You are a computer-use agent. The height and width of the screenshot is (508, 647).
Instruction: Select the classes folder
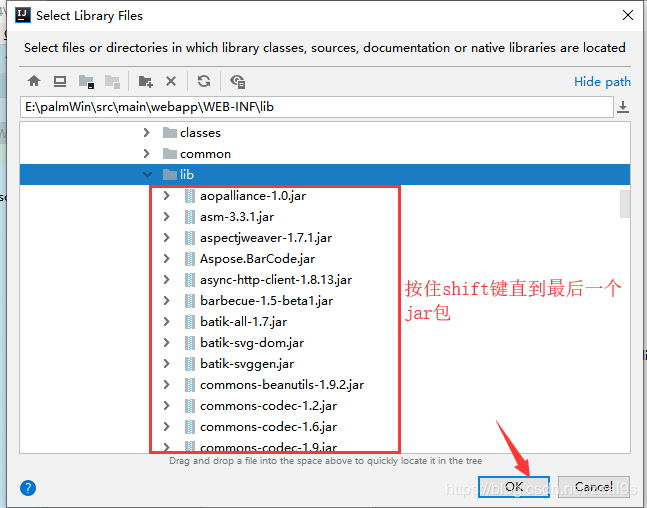point(200,132)
